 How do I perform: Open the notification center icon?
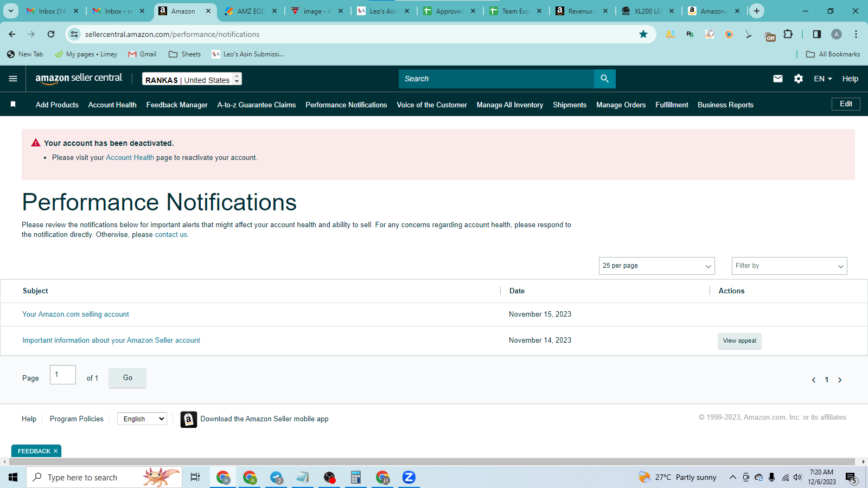(851, 478)
